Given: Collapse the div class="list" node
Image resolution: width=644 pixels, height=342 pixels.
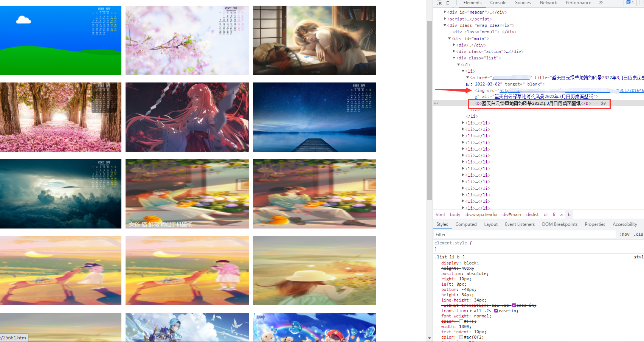Looking at the screenshot, I should pos(454,58).
